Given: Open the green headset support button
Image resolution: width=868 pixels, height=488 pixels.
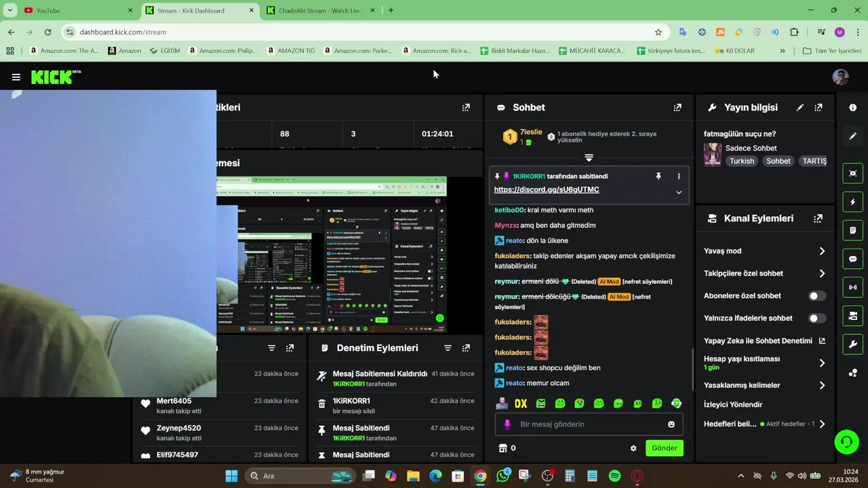Looking at the screenshot, I should tap(846, 442).
